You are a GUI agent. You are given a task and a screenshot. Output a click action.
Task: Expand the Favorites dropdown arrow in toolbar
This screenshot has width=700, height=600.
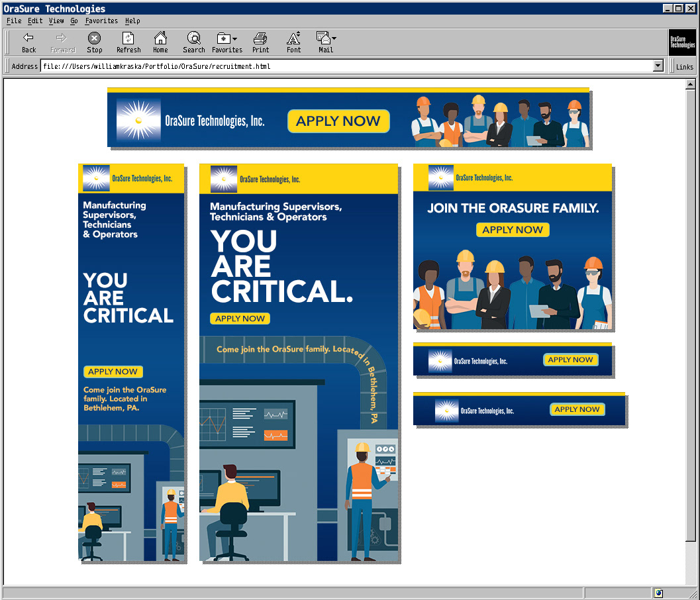[x=235, y=39]
